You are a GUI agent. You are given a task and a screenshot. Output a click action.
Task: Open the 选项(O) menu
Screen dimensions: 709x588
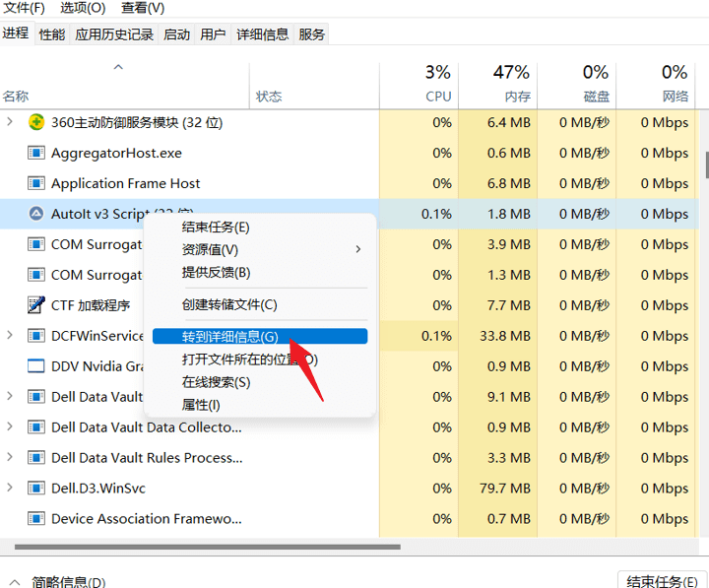[83, 8]
